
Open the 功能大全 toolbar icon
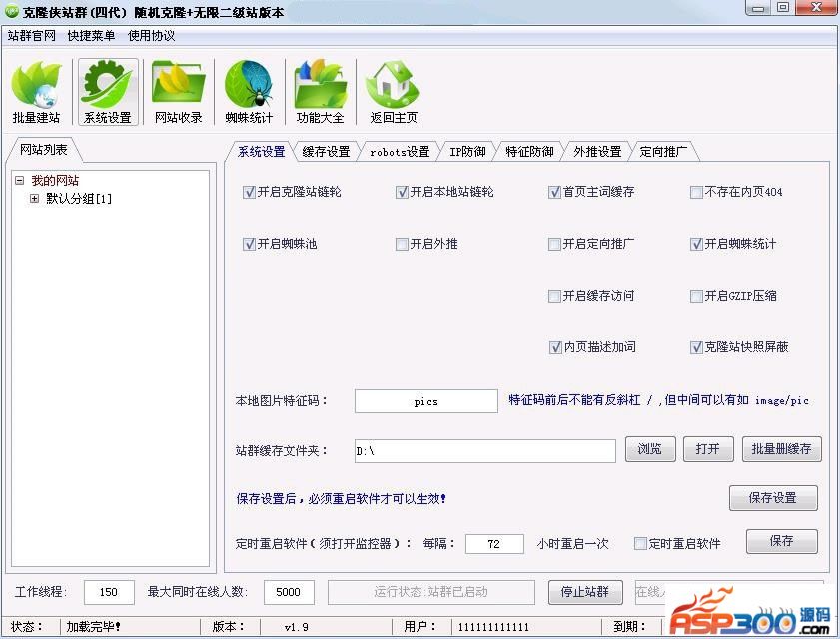click(320, 92)
